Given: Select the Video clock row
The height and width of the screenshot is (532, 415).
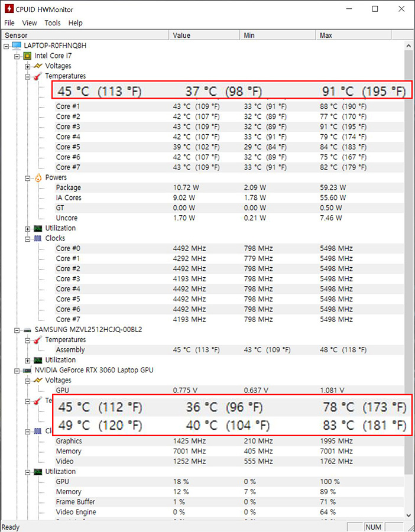Looking at the screenshot, I should click(229, 462).
